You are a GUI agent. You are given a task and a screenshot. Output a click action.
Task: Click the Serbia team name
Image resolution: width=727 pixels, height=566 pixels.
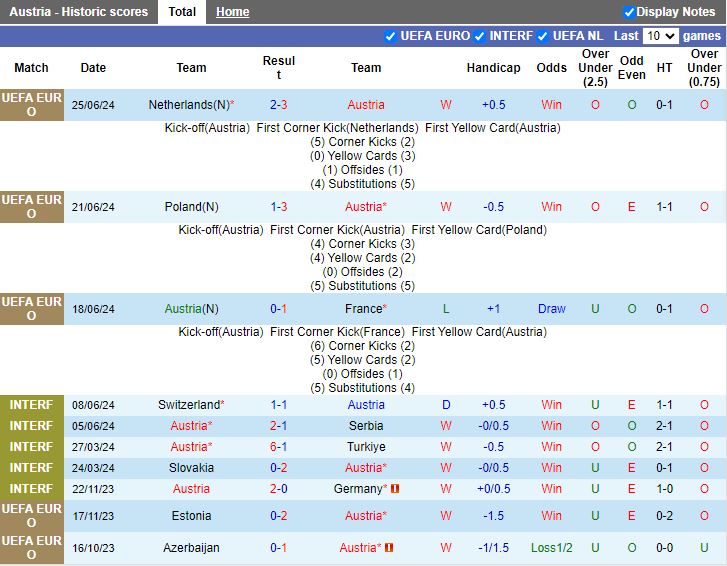point(366,426)
